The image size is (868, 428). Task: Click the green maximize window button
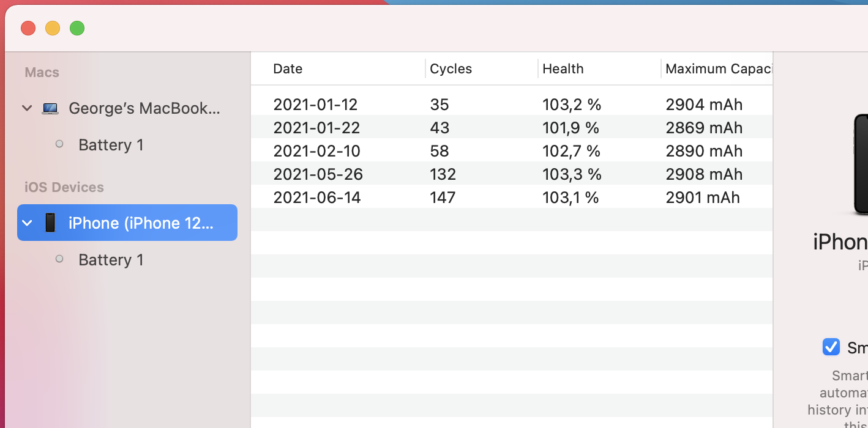77,28
